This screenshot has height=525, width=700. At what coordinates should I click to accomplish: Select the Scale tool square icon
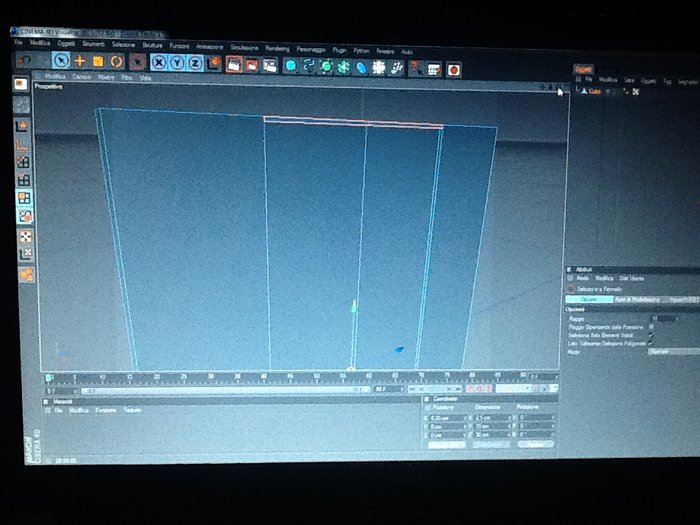tap(98, 61)
